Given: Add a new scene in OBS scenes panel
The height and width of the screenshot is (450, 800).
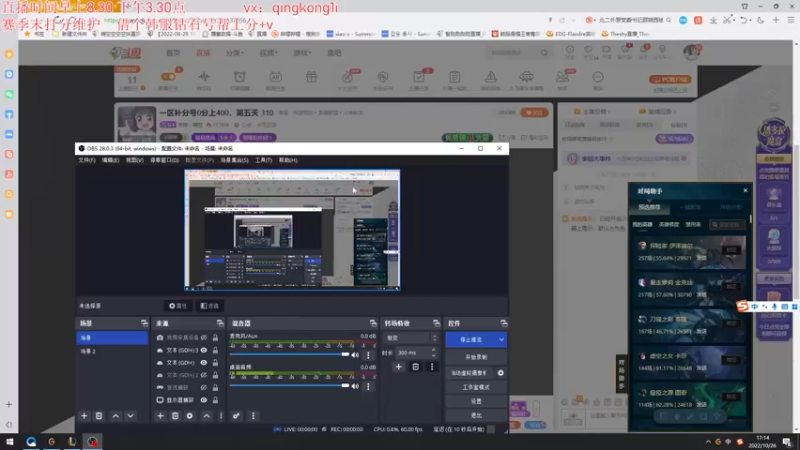Looking at the screenshot, I should coord(84,416).
